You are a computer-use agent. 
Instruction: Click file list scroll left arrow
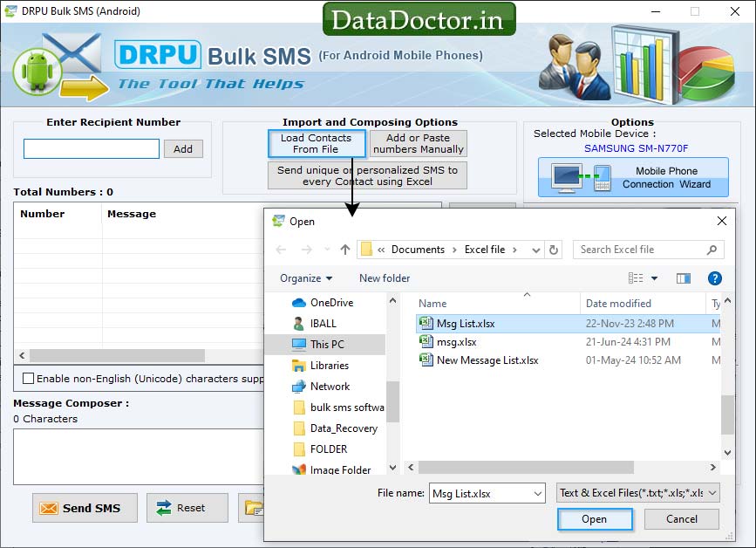coord(411,467)
